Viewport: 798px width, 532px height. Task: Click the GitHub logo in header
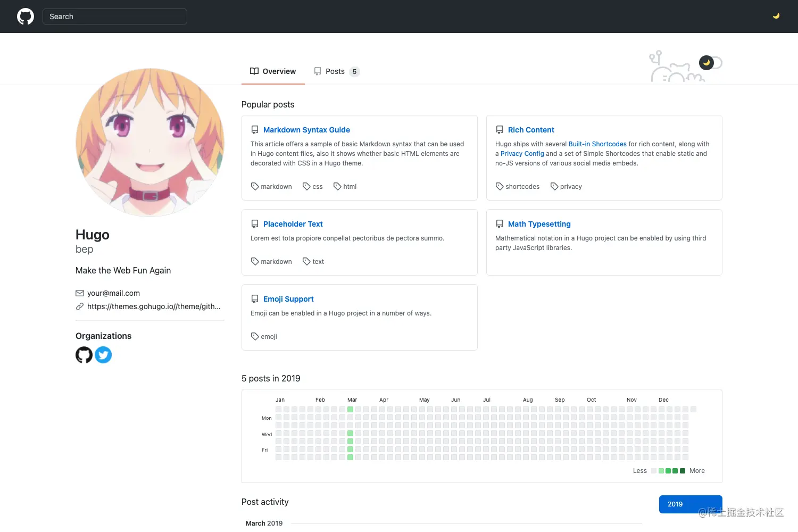pos(26,16)
